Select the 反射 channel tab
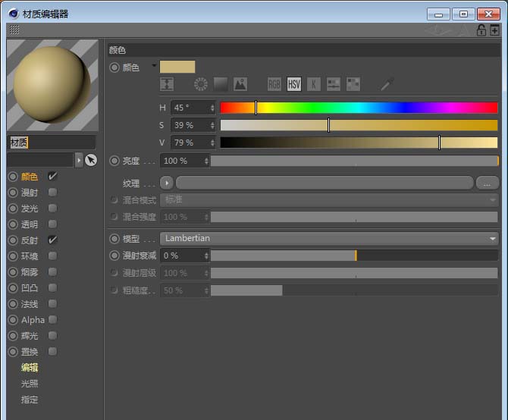The height and width of the screenshot is (420, 508). point(30,240)
